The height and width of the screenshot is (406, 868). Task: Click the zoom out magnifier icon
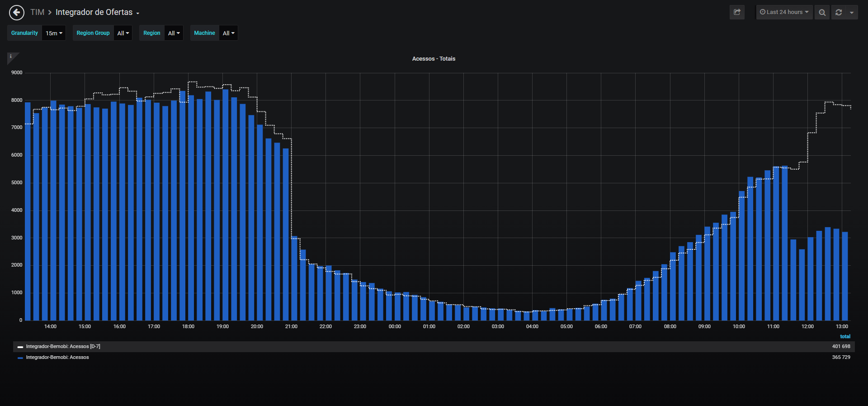(x=822, y=12)
